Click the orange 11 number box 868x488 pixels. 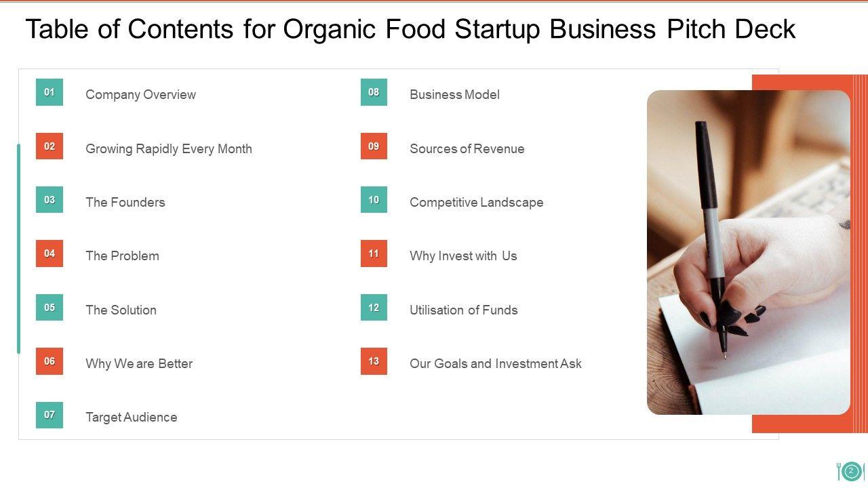374,253
